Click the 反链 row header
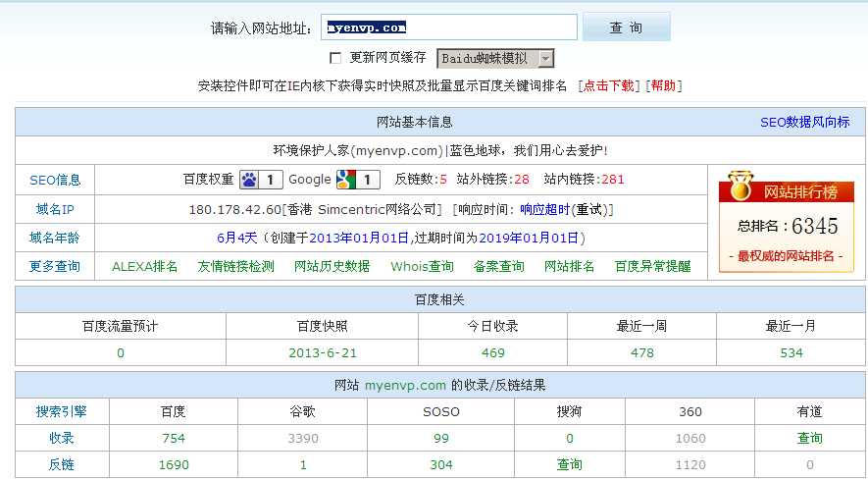The width and height of the screenshot is (868, 480). tap(62, 464)
